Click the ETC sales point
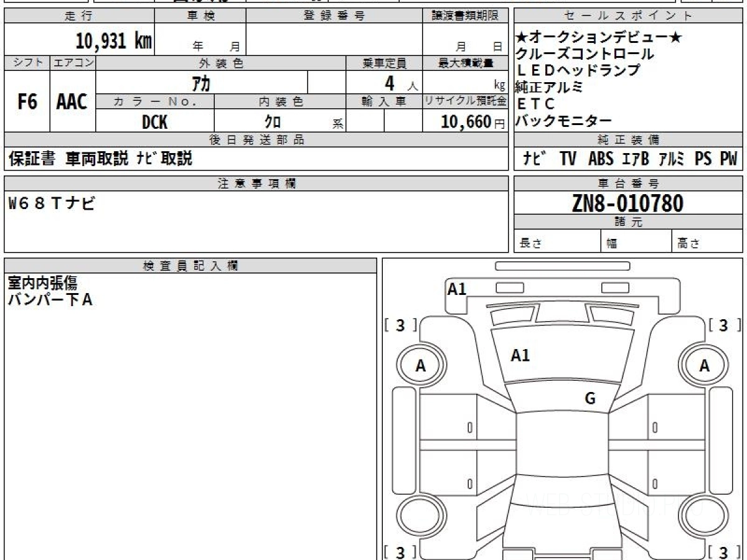Viewport: 747px width, 560px height. pyautogui.click(x=535, y=104)
